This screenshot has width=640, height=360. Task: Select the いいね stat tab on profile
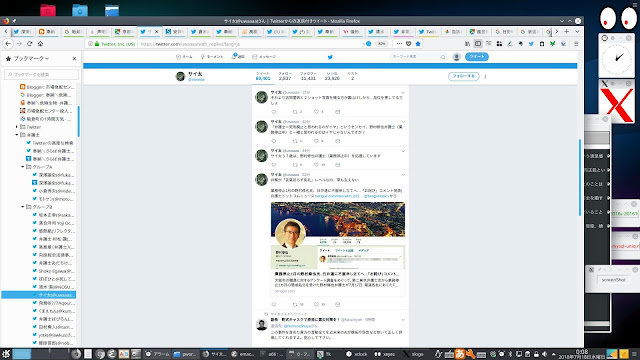pos(332,76)
